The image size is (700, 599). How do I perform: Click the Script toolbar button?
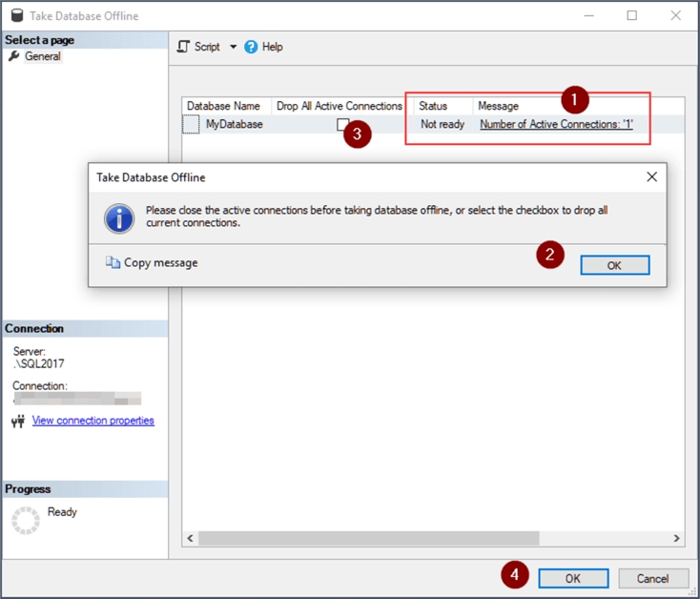tap(198, 47)
